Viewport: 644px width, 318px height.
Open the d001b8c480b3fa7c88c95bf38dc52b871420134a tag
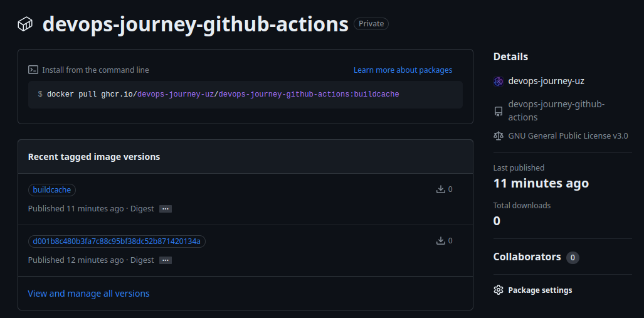[117, 241]
